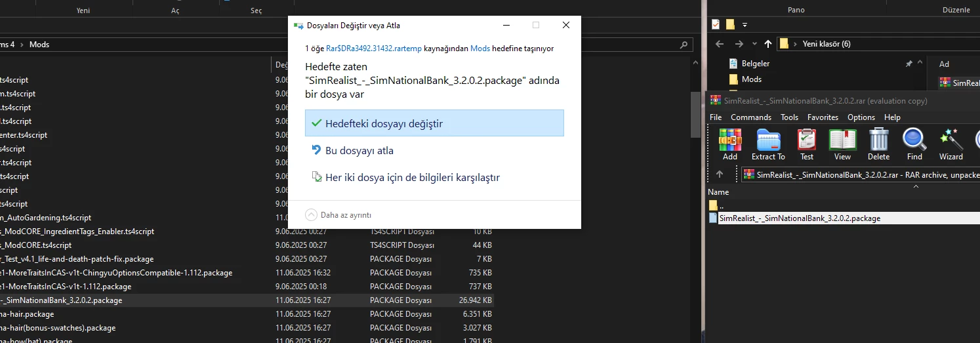Select the parent folder '..' entry in WinRAR

(x=716, y=205)
